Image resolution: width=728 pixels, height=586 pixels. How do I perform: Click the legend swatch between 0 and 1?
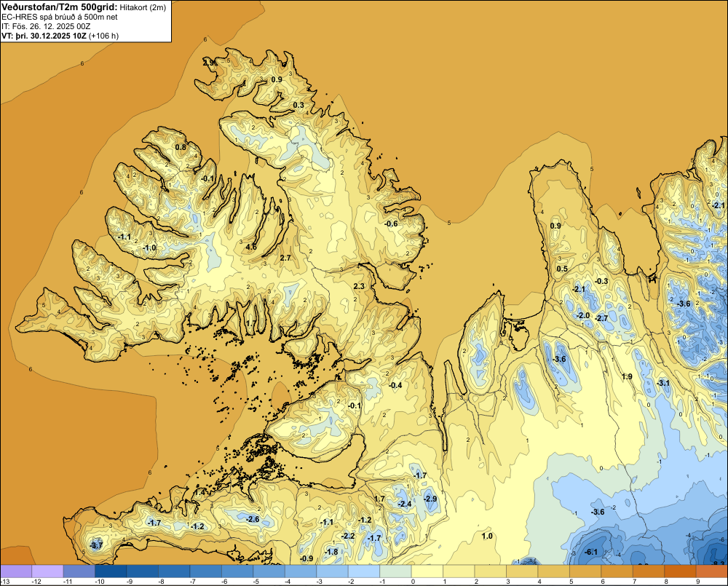click(427, 571)
